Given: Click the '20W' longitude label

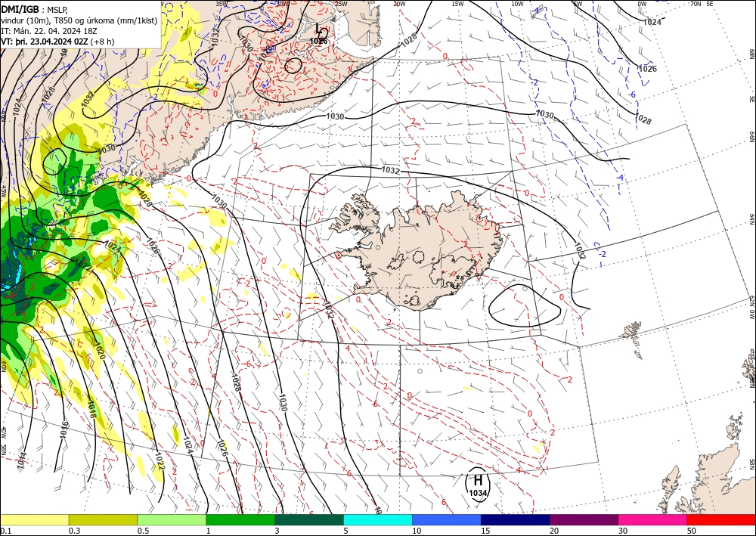Looking at the screenshot, I should pyautogui.click(x=399, y=4).
